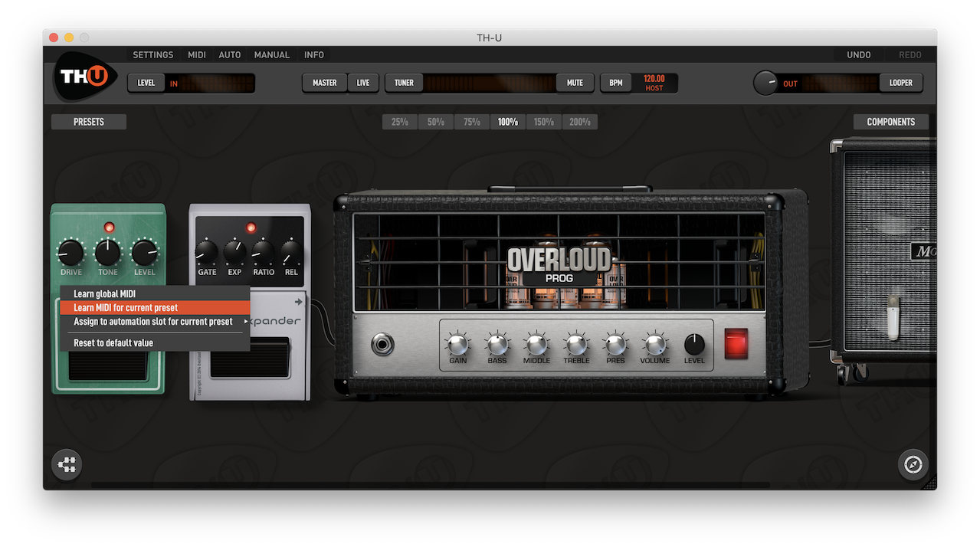Click the DRIVE knob on green pedal
The width and height of the screenshot is (980, 547).
tap(70, 252)
